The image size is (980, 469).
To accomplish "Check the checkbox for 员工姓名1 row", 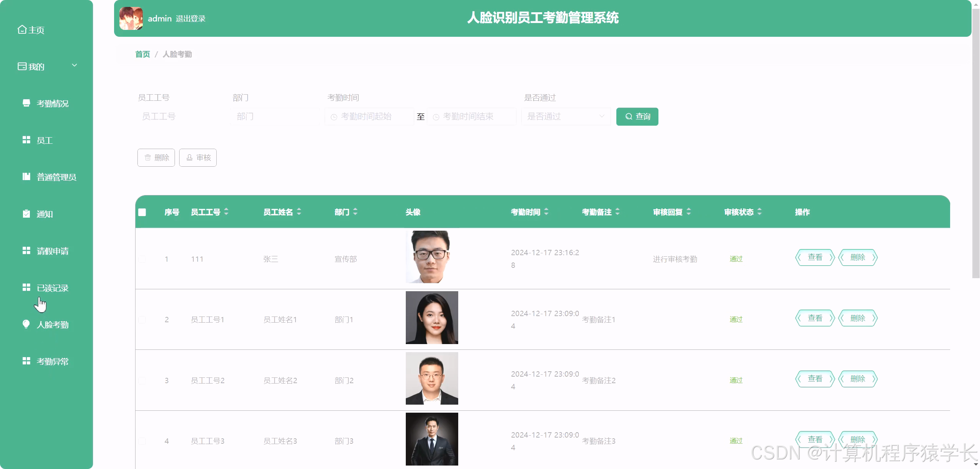I will pyautogui.click(x=142, y=319).
